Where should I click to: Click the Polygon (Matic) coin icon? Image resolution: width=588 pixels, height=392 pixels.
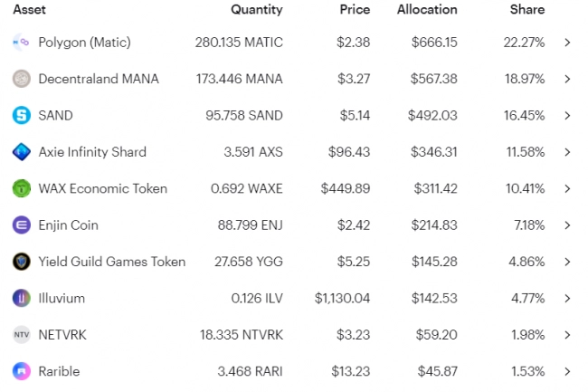[22, 43]
